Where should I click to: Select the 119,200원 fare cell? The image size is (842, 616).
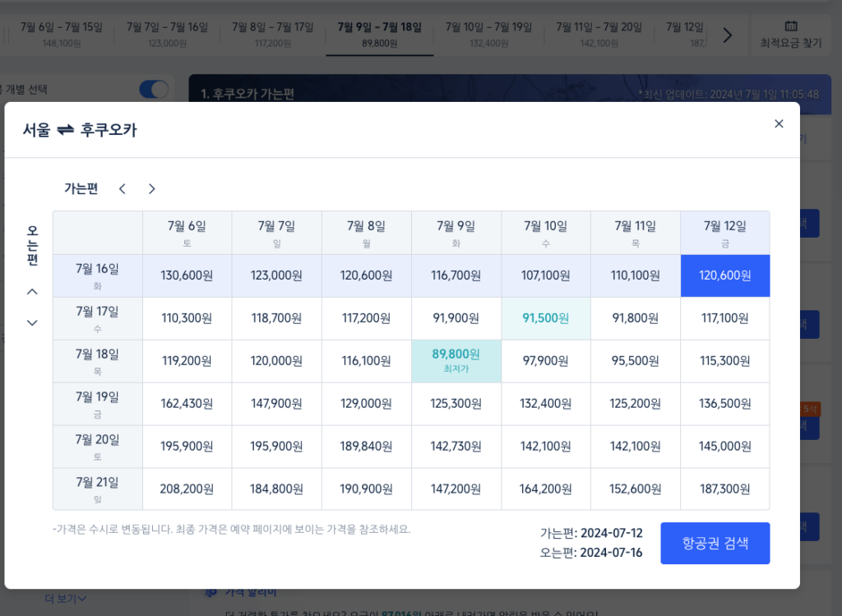pos(187,361)
